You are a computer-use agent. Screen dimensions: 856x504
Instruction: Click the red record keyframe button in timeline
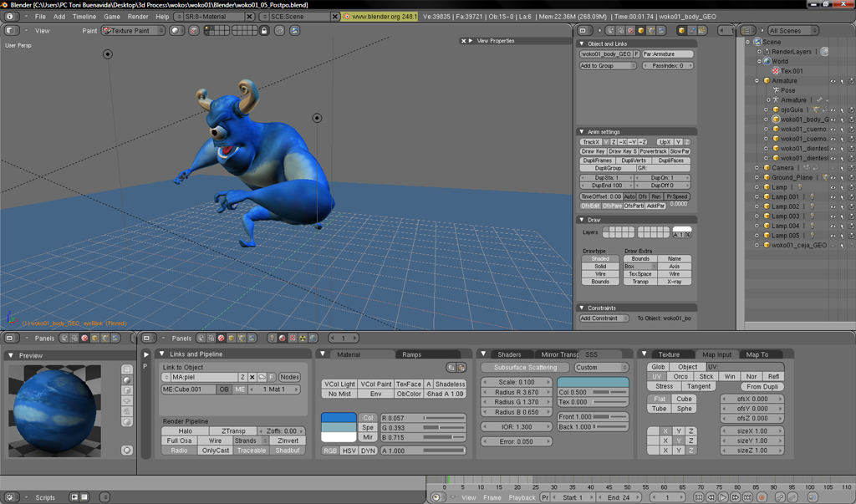[x=762, y=497]
